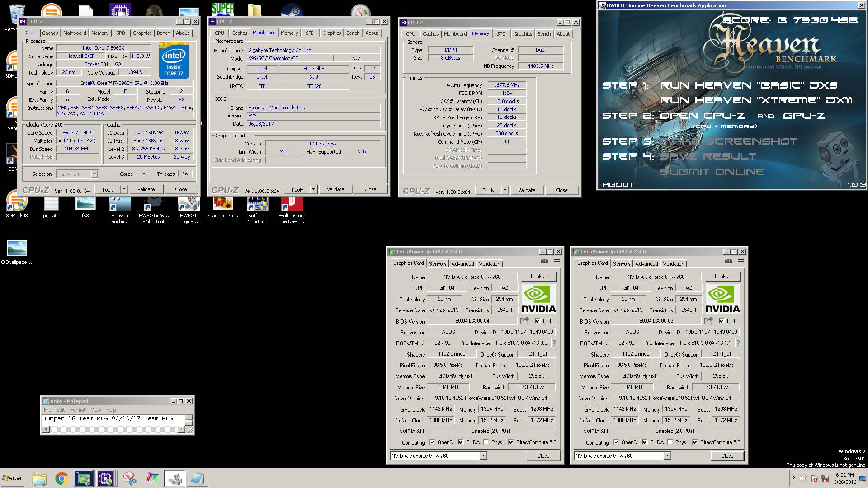
Task: Open the Wolfenstein The New desktop icon
Action: (292, 210)
